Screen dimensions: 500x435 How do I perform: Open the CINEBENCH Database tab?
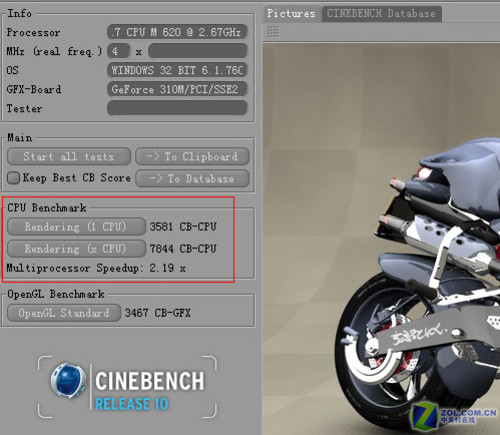(x=381, y=14)
